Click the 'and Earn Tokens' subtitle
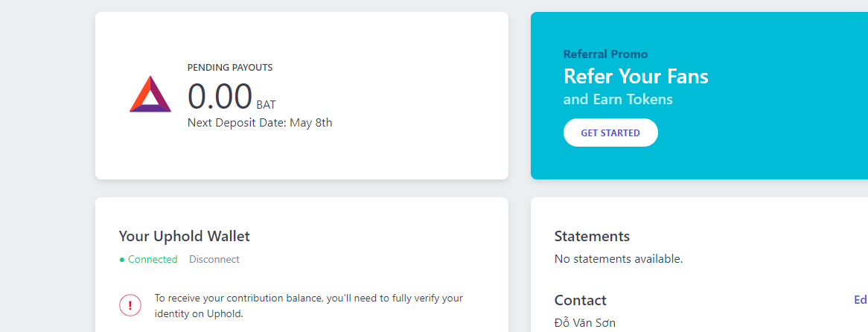 618,99
